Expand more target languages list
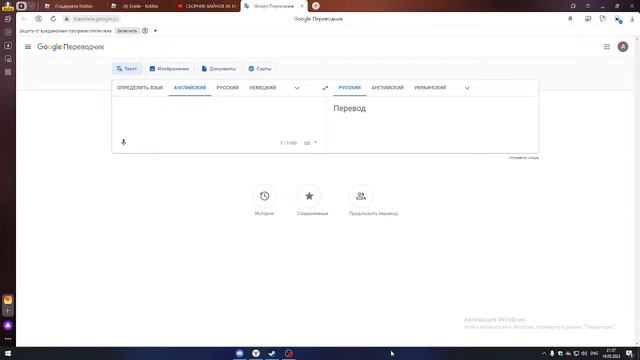The height and width of the screenshot is (360, 640). click(467, 88)
